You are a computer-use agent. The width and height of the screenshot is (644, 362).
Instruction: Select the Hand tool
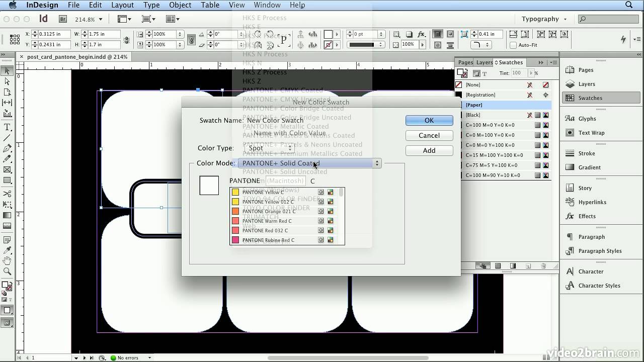[x=7, y=261]
